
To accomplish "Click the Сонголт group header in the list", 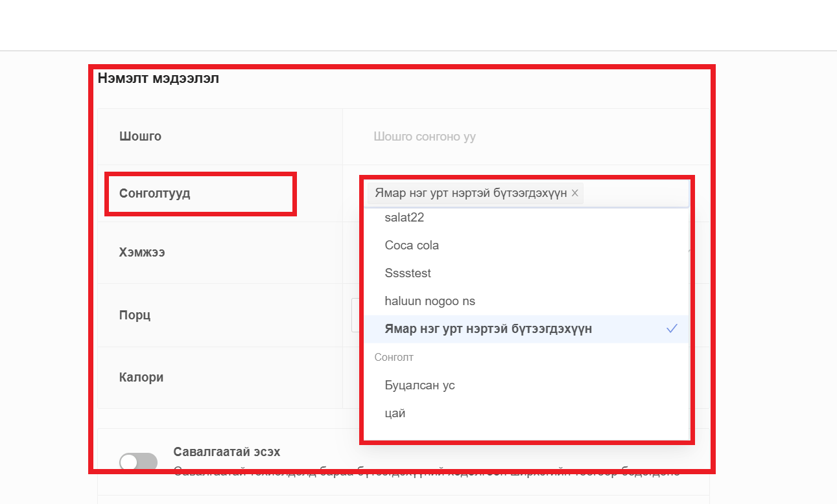I will [x=394, y=358].
